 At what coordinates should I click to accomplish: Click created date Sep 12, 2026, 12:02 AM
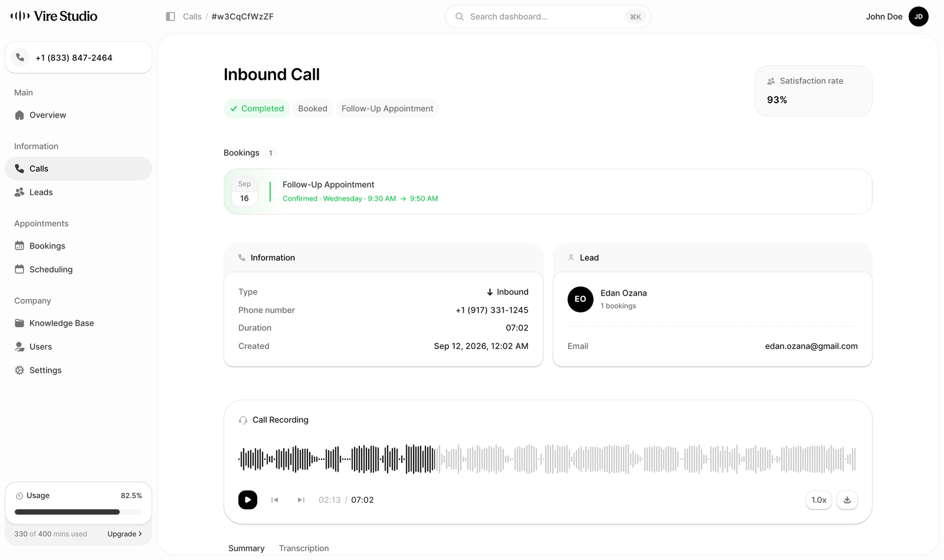pos(481,346)
